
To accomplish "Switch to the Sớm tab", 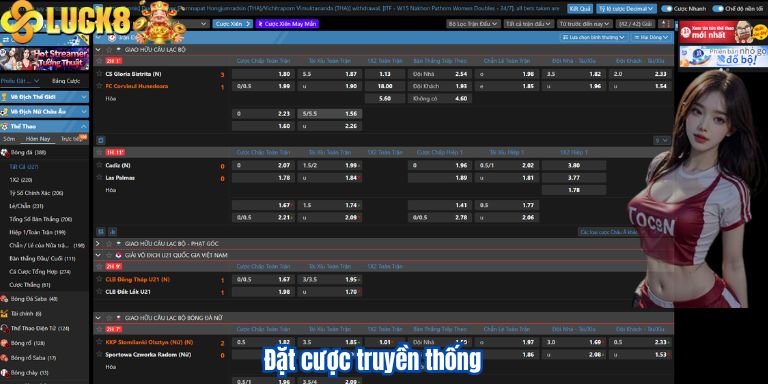I will [9, 139].
